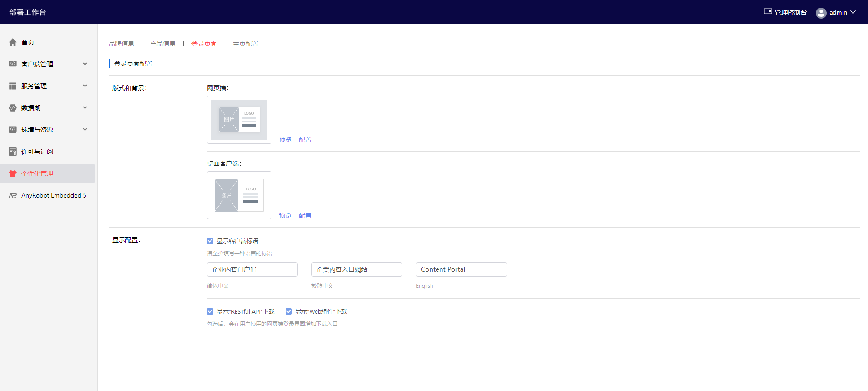868x391 pixels.
Task: Click the 请至少填写一种语言的标语 hint
Action: click(240, 254)
